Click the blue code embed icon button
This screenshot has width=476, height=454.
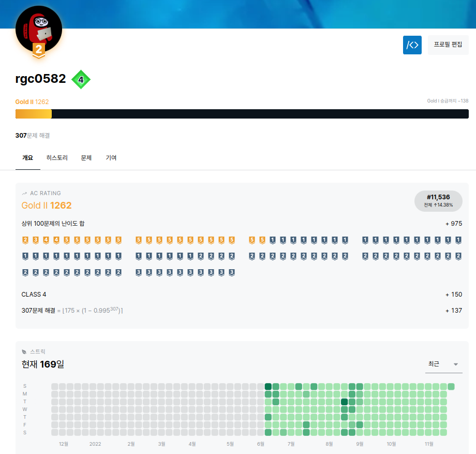(412, 45)
